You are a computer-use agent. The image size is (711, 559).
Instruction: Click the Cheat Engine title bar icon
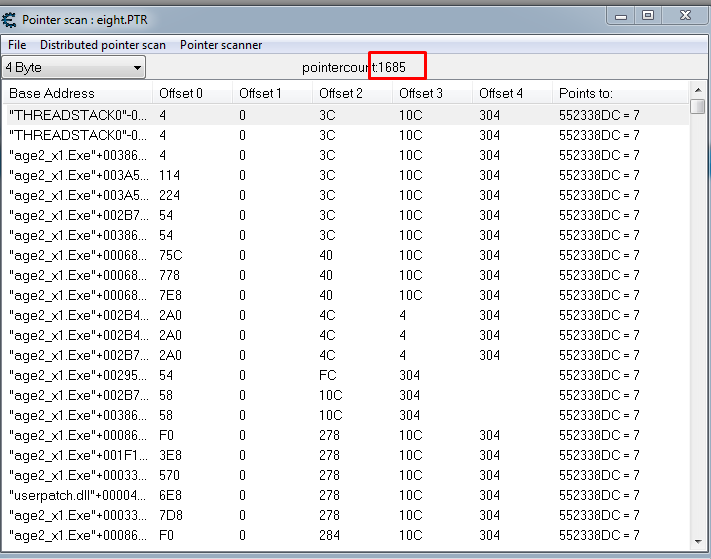coord(10,15)
